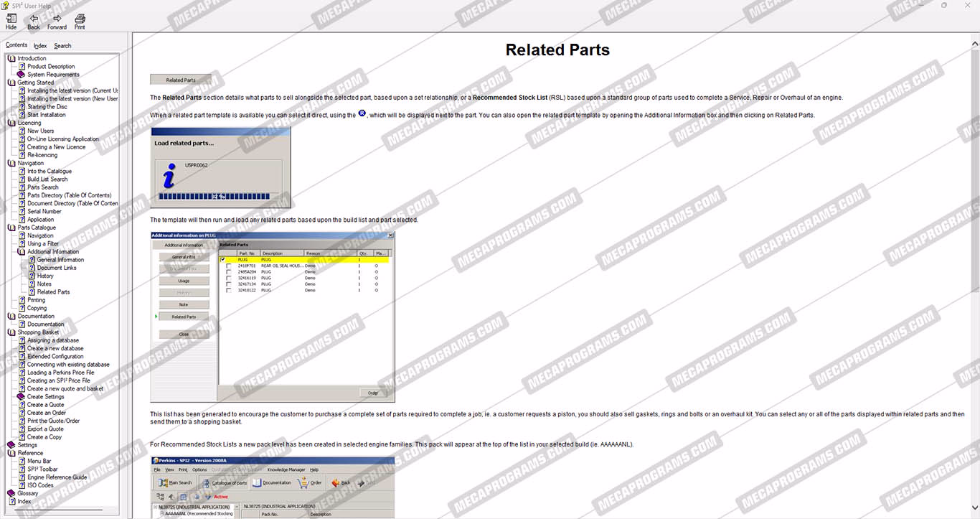Click the grey Related Parts button in content
980x519 pixels.
[181, 80]
